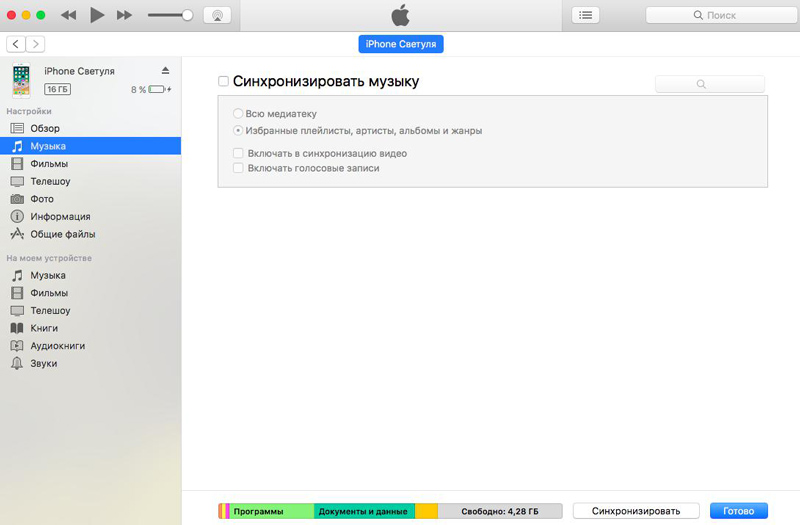Click the iPhone Светуля device tab
The image size is (800, 525).
tap(401, 44)
